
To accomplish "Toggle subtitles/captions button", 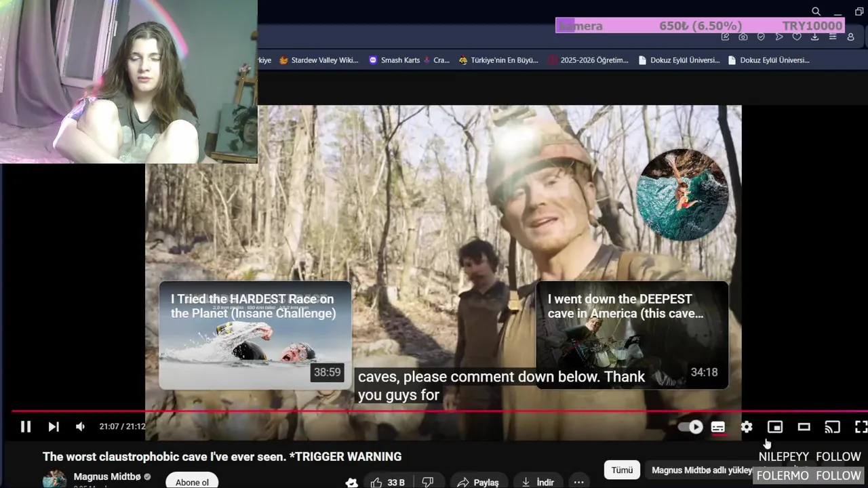I will 718,427.
